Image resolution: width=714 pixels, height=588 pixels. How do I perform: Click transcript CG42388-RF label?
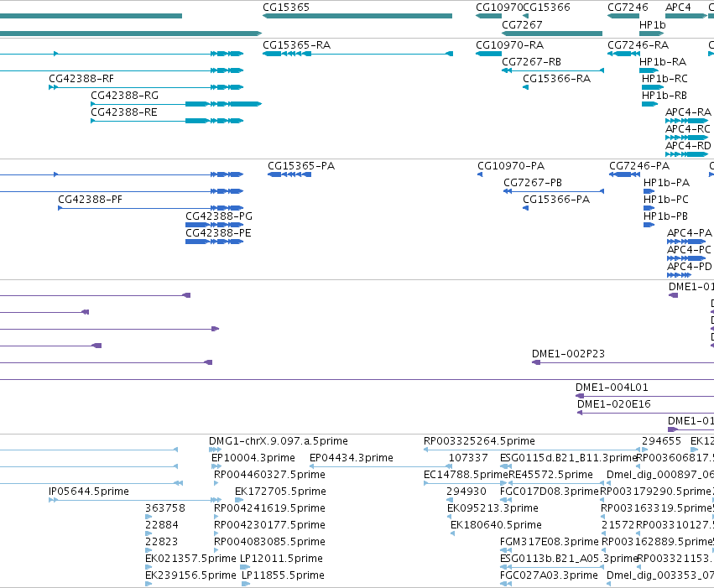[x=81, y=79]
